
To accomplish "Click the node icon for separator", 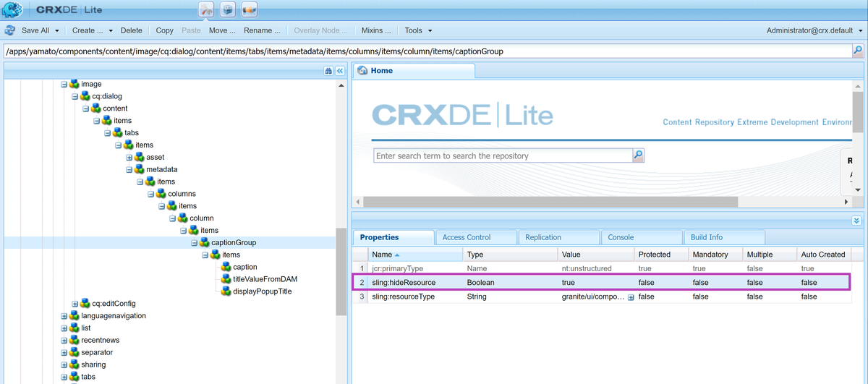I will coord(75,352).
